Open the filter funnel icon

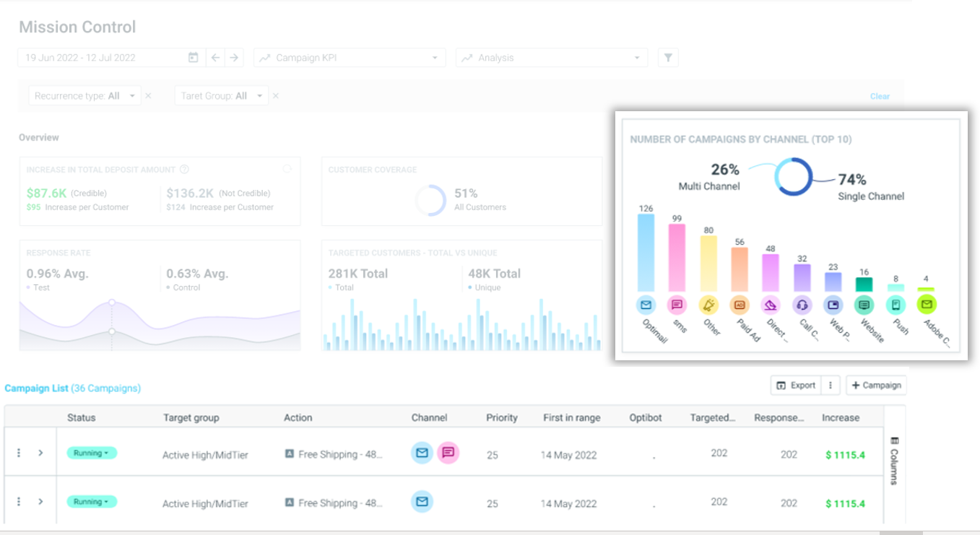668,58
